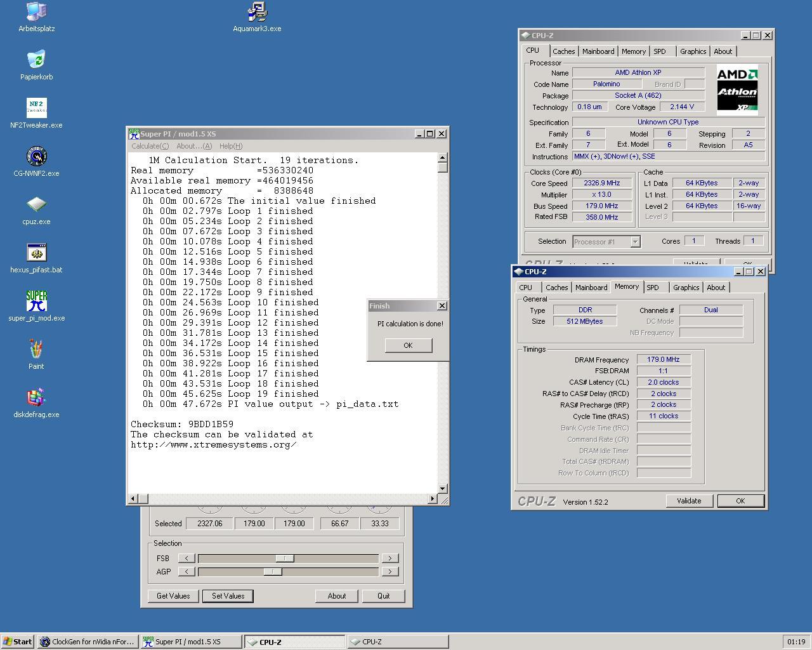Click FSB slider right arrow
The image size is (812, 650).
(x=390, y=559)
